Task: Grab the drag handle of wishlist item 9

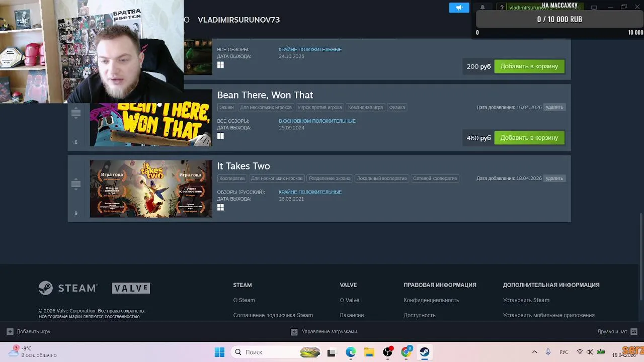Action: click(x=76, y=185)
